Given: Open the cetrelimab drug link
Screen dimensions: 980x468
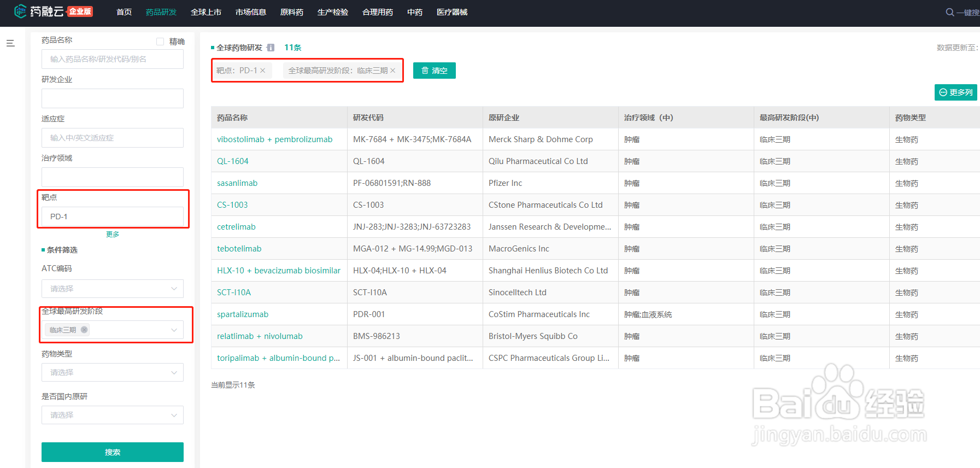Looking at the screenshot, I should (x=236, y=227).
